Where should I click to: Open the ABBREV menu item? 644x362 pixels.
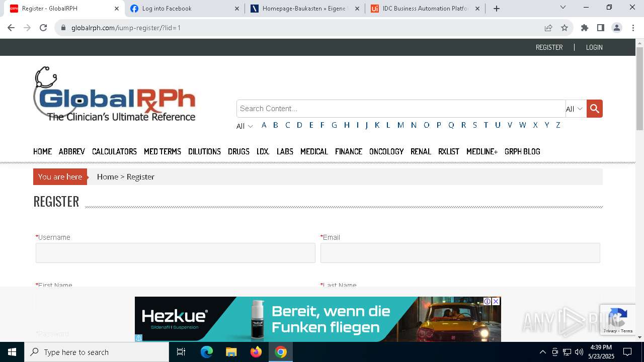72,151
